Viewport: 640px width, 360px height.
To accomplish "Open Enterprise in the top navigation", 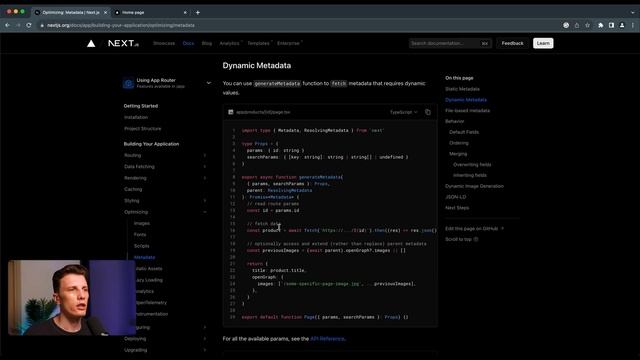I will click(289, 43).
